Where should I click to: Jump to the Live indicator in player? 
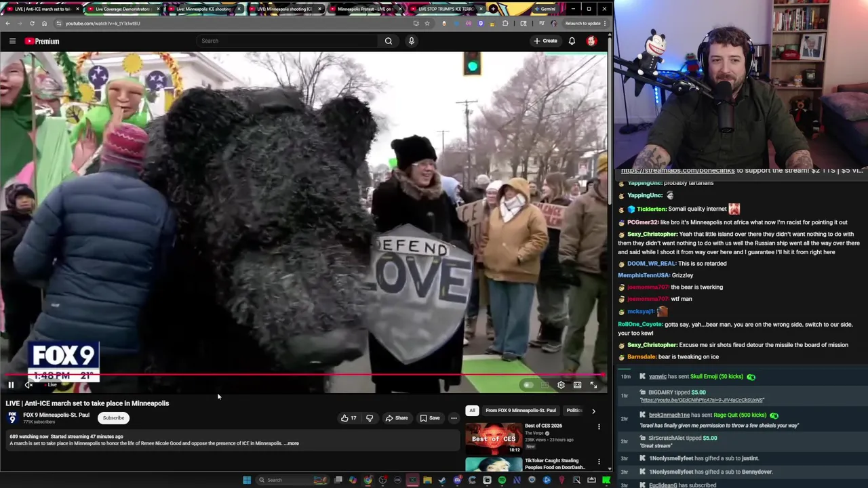(51, 385)
